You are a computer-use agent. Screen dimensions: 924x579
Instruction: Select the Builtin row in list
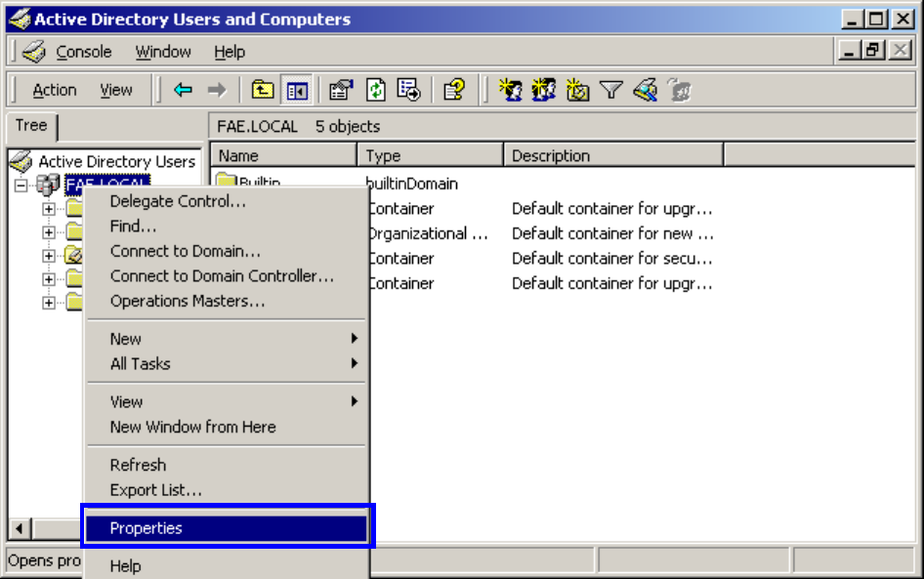pos(248,181)
